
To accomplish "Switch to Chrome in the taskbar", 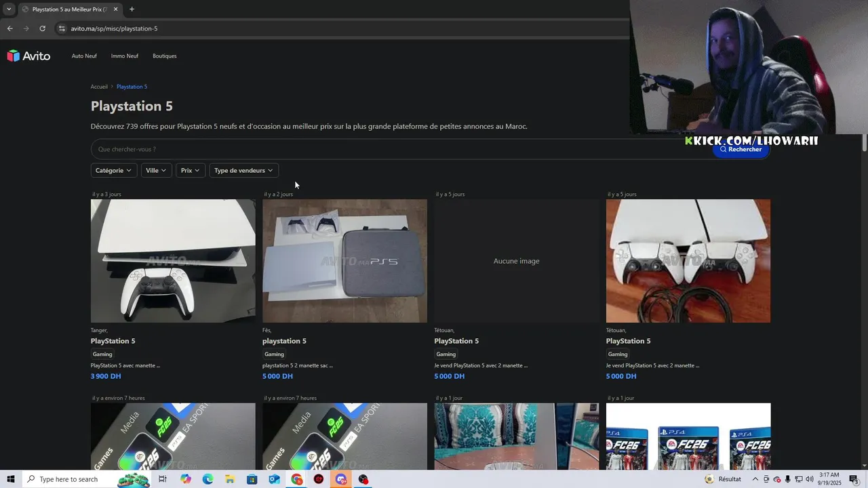I will 297,479.
